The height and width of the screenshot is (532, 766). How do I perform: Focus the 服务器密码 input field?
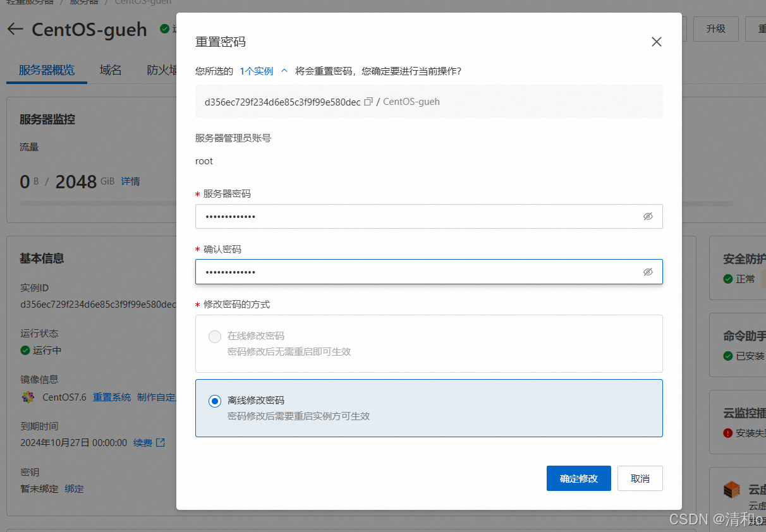pos(429,216)
